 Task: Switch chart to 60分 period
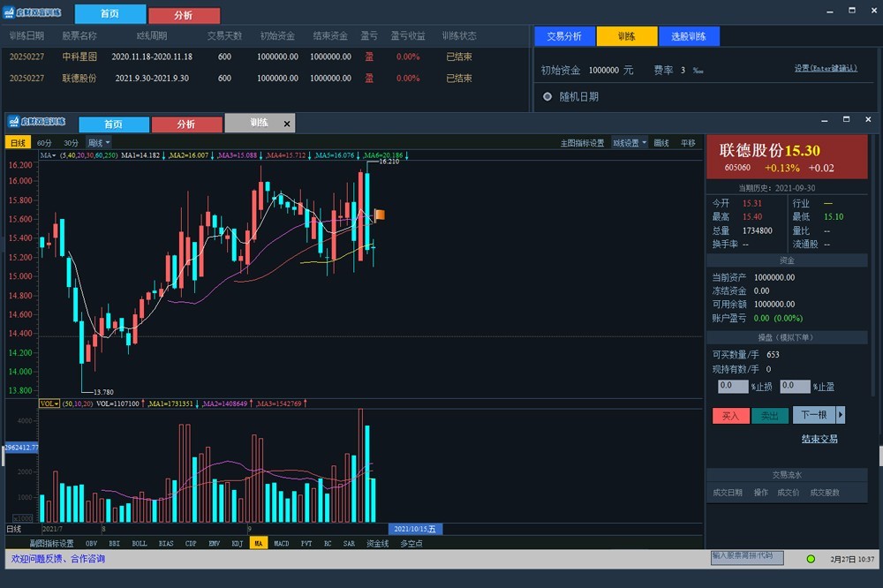[43, 143]
